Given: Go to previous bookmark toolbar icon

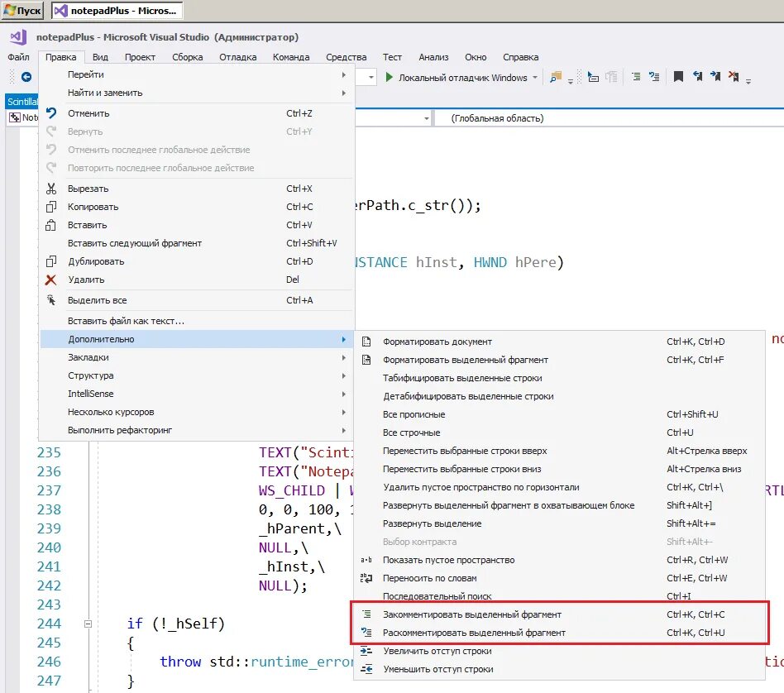Looking at the screenshot, I should (x=697, y=77).
